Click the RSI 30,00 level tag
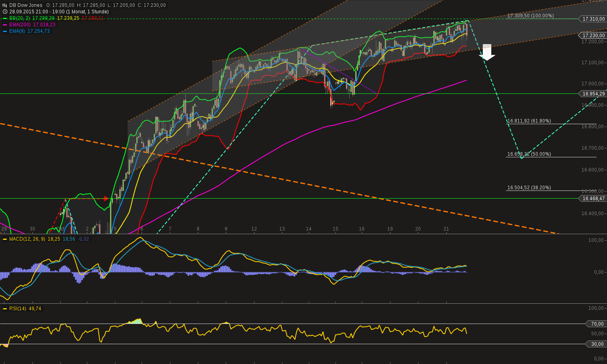 click(x=596, y=344)
